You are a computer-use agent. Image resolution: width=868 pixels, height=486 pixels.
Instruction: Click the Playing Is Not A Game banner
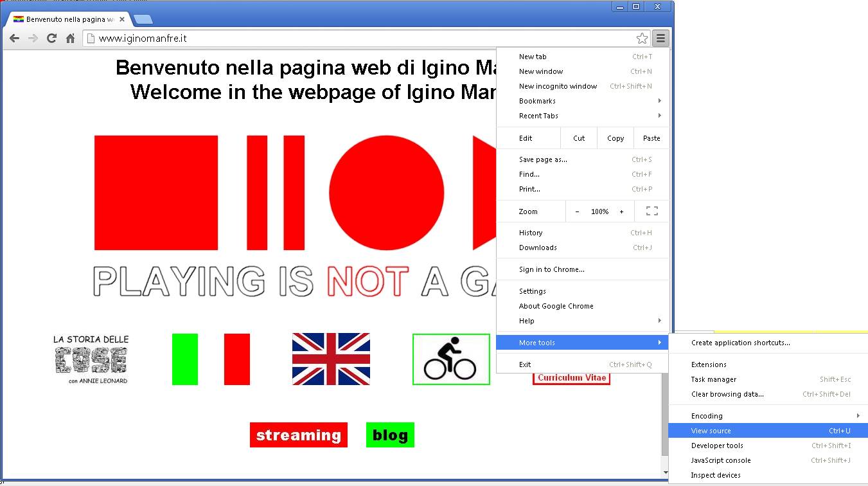pos(296,217)
